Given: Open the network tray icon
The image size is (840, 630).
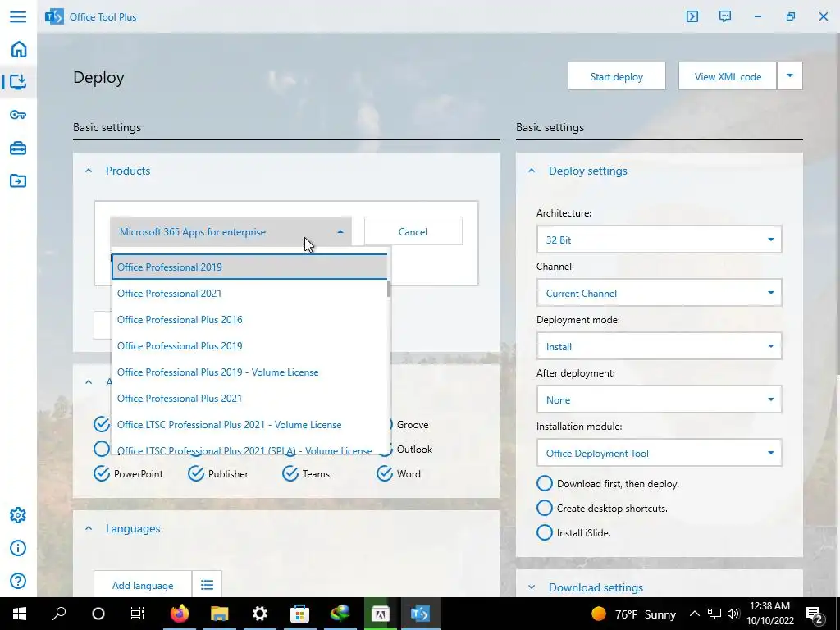Looking at the screenshot, I should 714,614.
